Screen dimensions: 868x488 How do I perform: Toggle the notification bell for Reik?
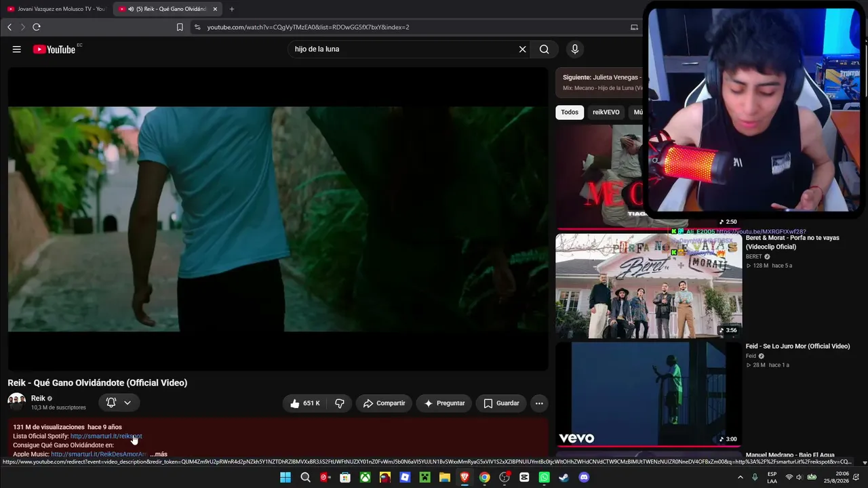click(111, 403)
